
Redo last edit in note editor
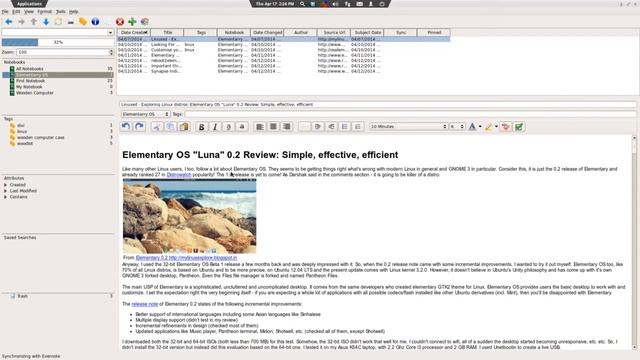(139, 127)
